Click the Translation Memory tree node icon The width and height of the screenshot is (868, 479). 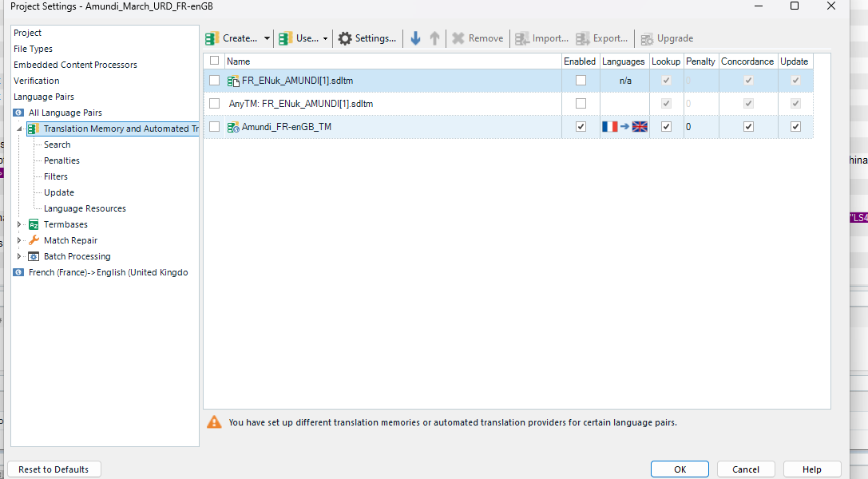pyautogui.click(x=34, y=129)
